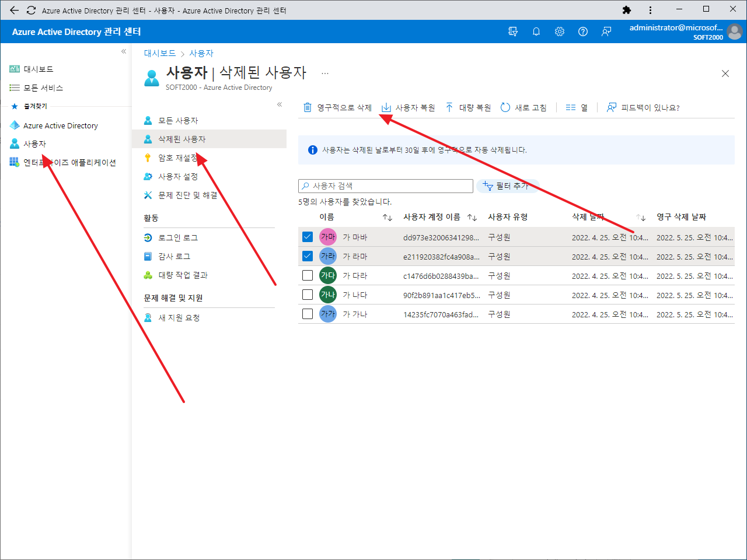Click the avatar of user 가 다라
The height and width of the screenshot is (560, 747).
coord(328,275)
